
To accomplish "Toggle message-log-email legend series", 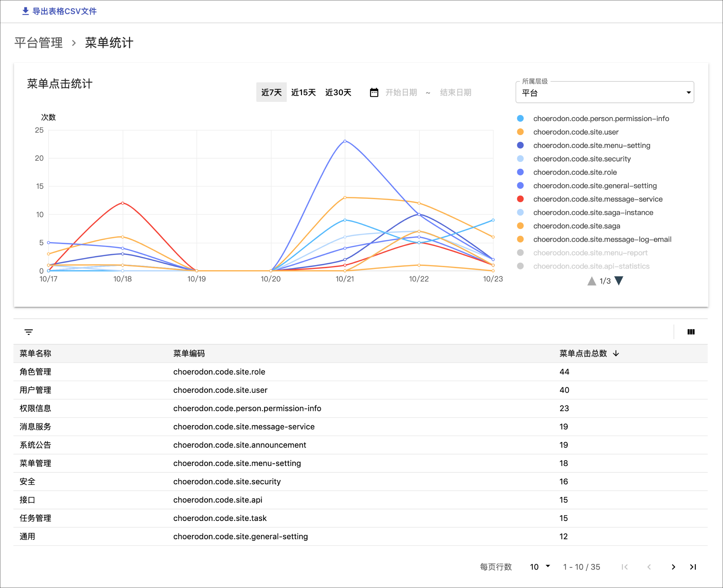I will (x=594, y=240).
